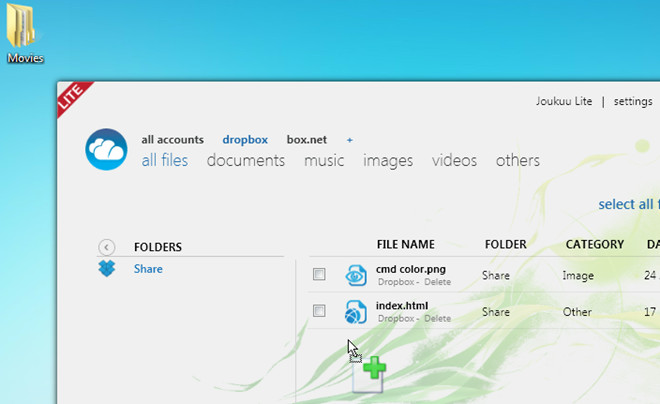Viewport: 660px width, 404px height.
Task: Tick the checkbox for index.html
Action: (x=319, y=311)
